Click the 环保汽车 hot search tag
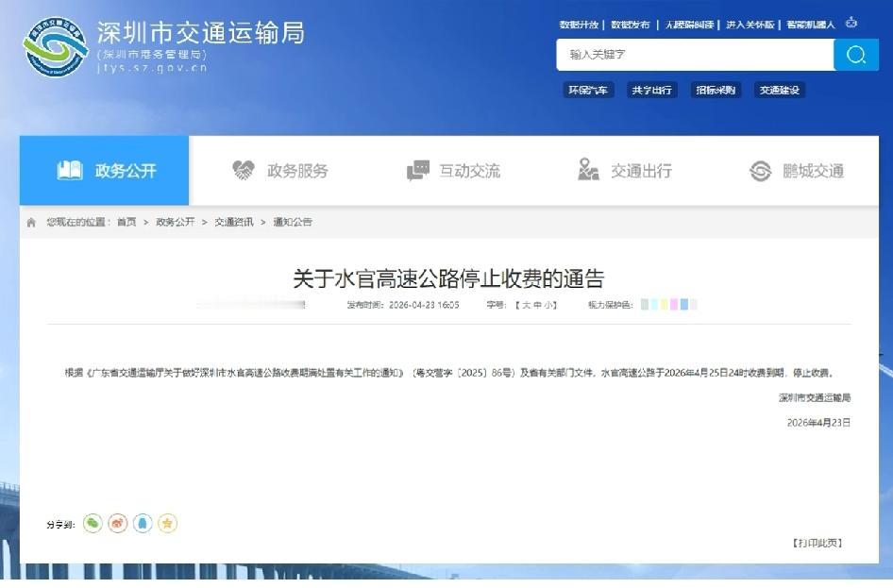The image size is (893, 588). point(588,91)
